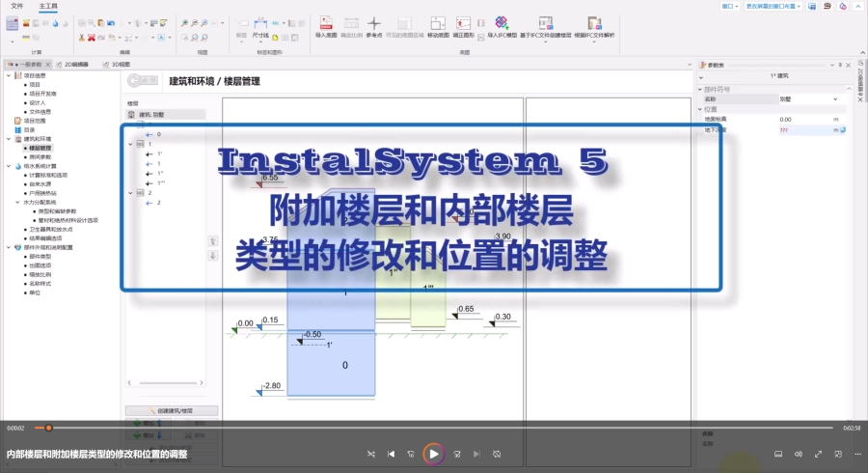
Task: Click the 导入IFC模型 import icon
Action: [x=502, y=26]
